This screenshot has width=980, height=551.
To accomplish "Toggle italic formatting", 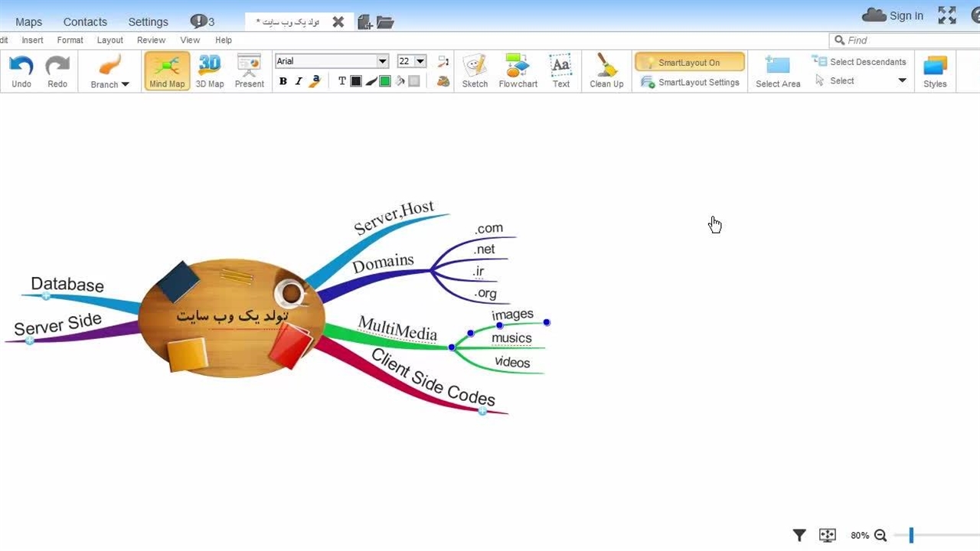I will point(299,81).
